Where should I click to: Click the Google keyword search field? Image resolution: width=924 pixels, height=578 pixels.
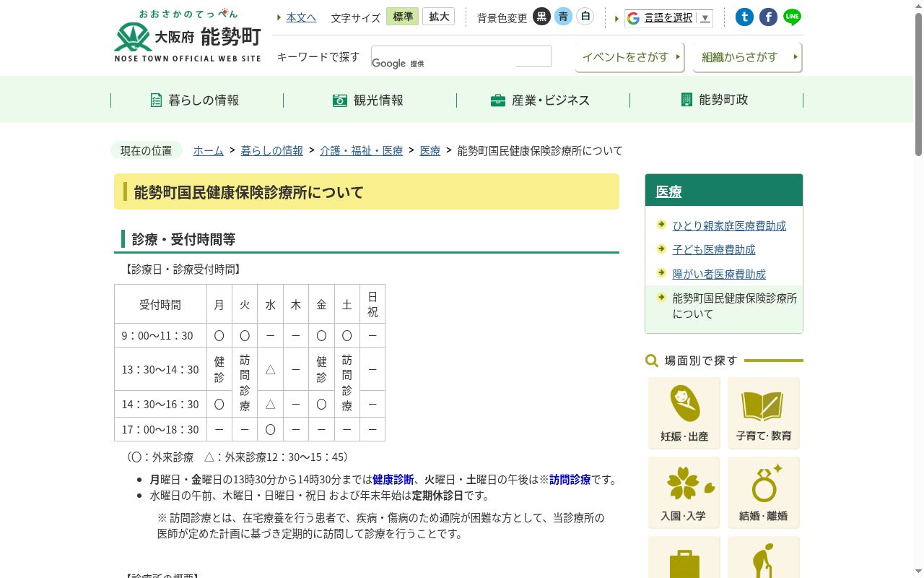click(x=461, y=56)
